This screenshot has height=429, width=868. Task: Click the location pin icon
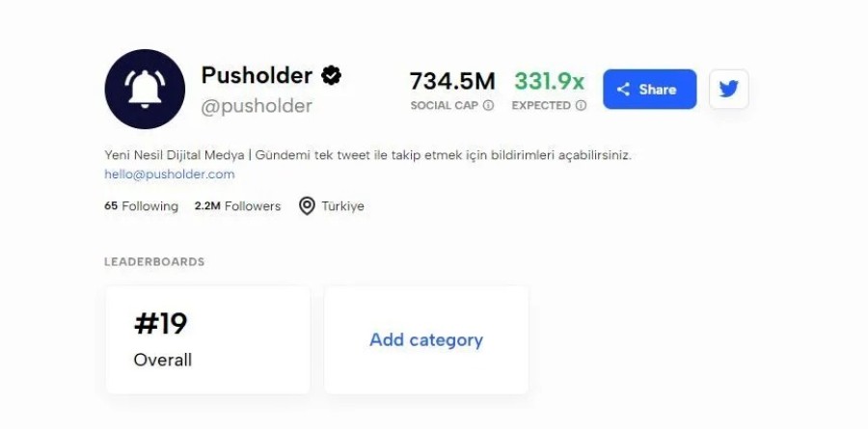pyautogui.click(x=307, y=206)
